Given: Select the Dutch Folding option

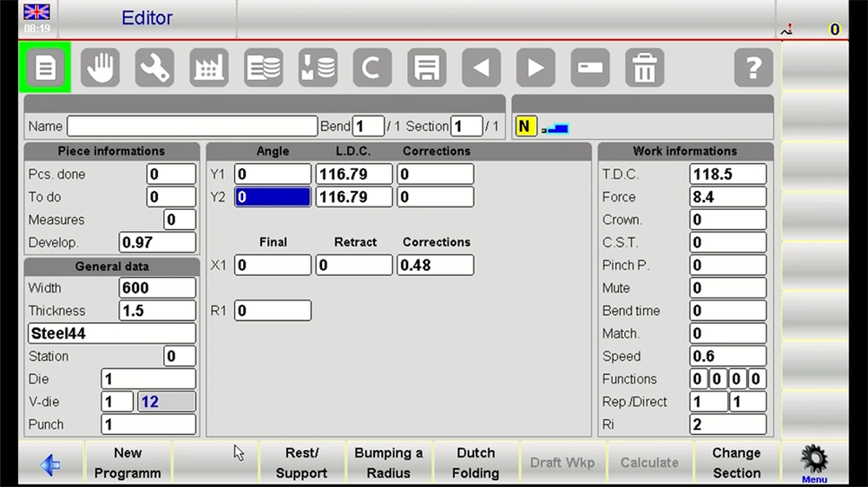Looking at the screenshot, I should tap(476, 464).
